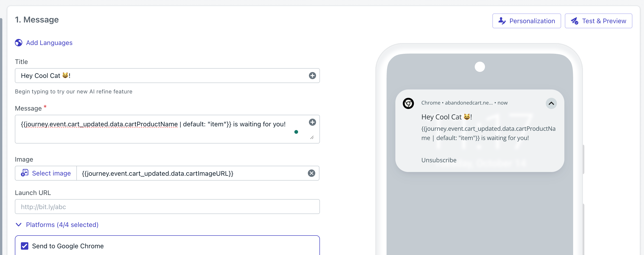Click the Message textarea resize handle
This screenshot has height=255, width=644.
click(312, 137)
